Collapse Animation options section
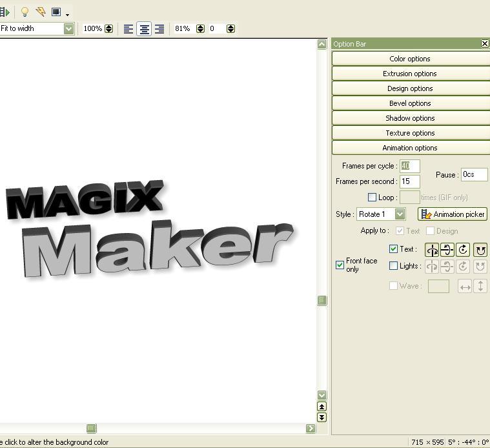The width and height of the screenshot is (490, 448). point(411,148)
